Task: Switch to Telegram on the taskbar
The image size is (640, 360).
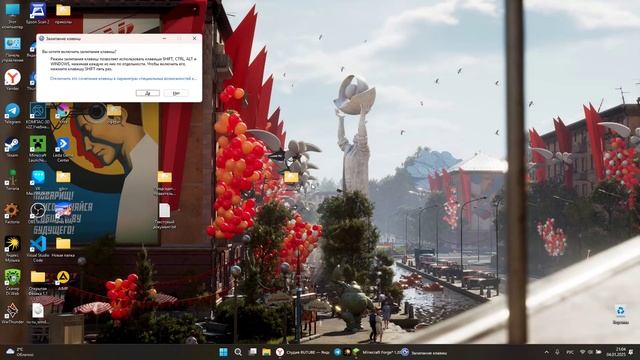Action: coord(338,352)
